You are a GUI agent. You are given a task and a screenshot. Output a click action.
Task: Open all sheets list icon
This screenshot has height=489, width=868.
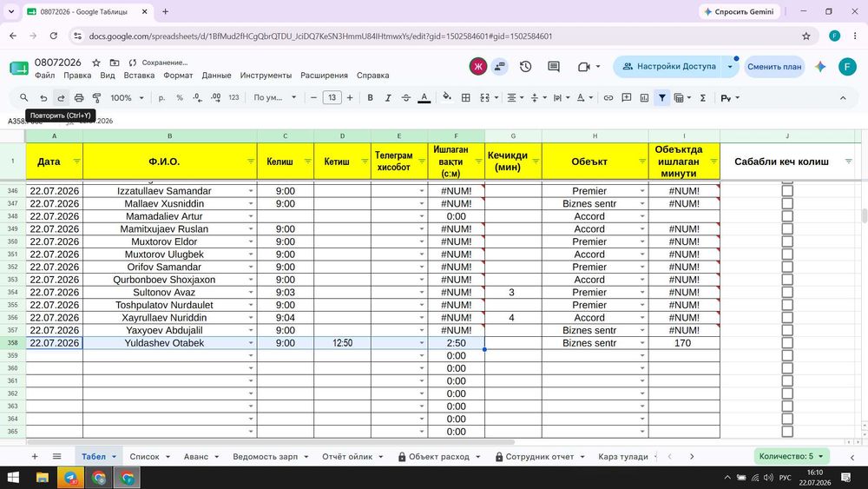click(57, 456)
